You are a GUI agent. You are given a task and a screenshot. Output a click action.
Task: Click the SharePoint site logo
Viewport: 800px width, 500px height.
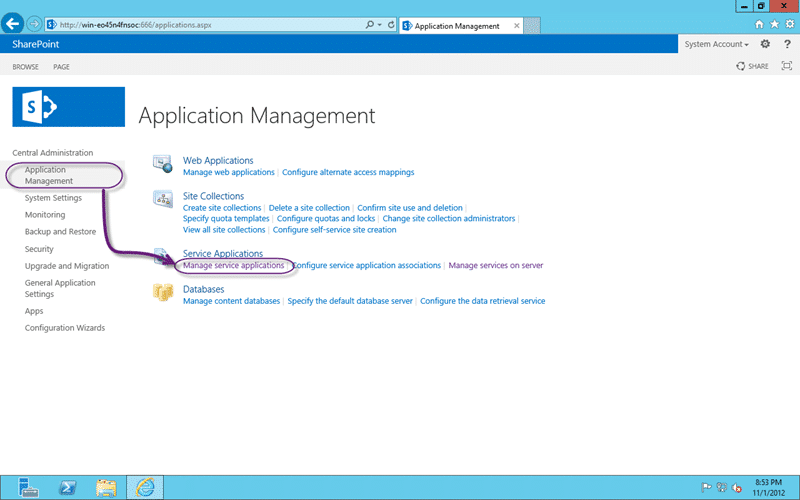68,107
